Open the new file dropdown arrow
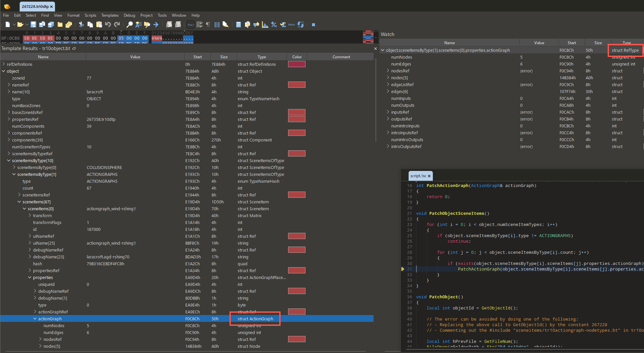 (x=14, y=25)
